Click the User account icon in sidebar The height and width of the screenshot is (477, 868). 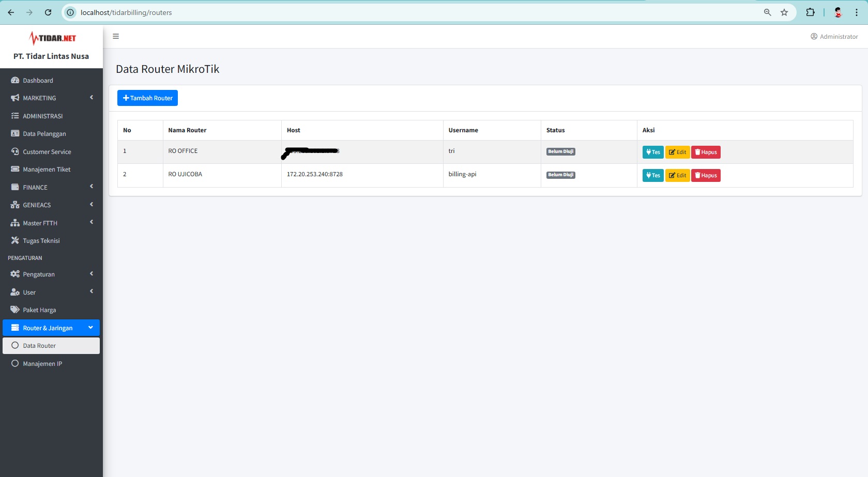[15, 293]
